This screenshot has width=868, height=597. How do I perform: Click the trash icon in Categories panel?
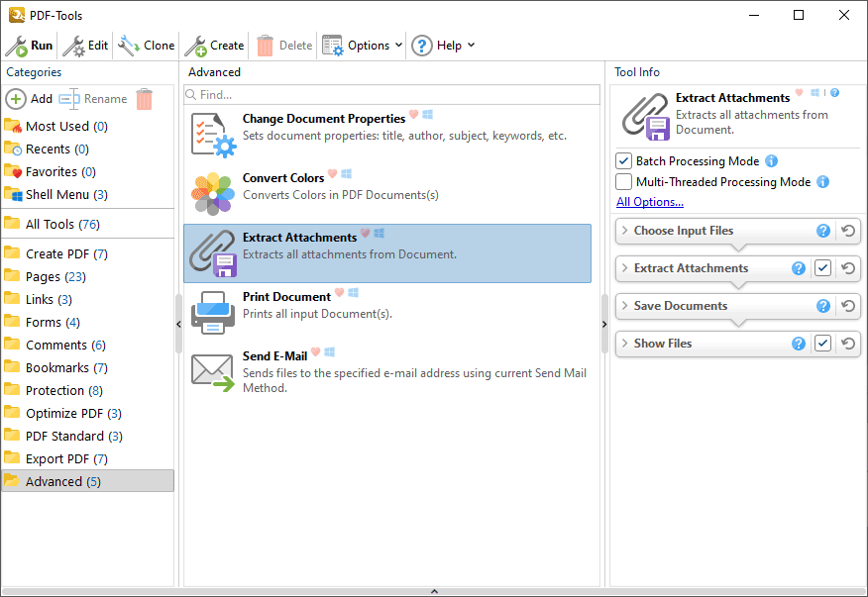coord(145,99)
